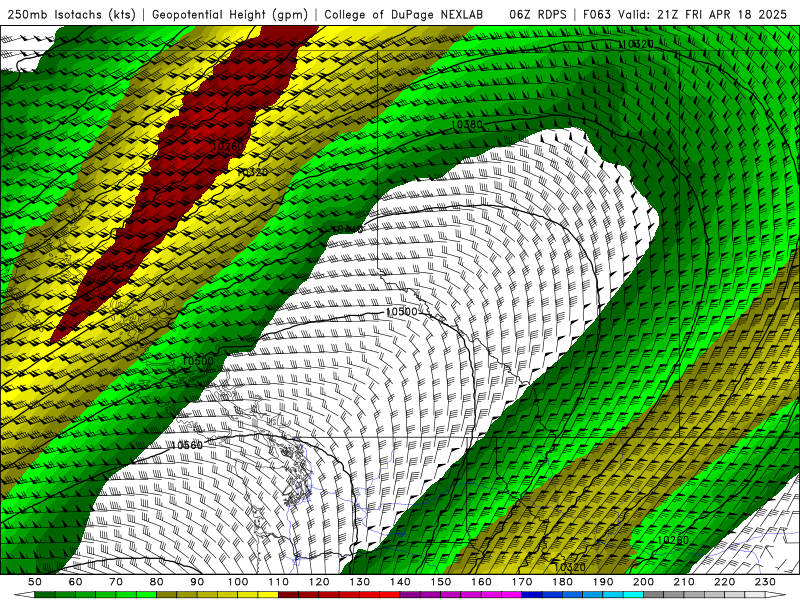
Task: Click the 10260 label inside the dark red jet core
Action: tap(228, 146)
